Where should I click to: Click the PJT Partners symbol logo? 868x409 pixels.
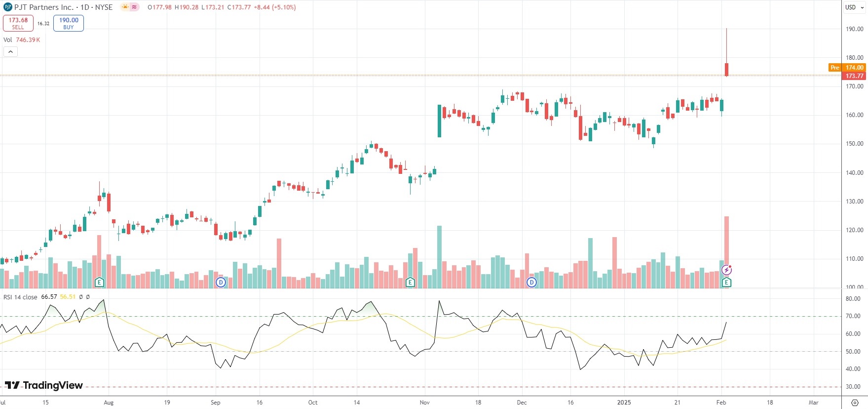pos(7,7)
